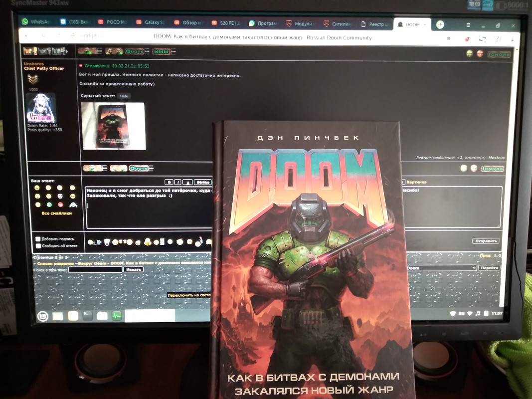532x399 pixels.
Task: Insert the skull smiley in reply panel
Action: 60,196
